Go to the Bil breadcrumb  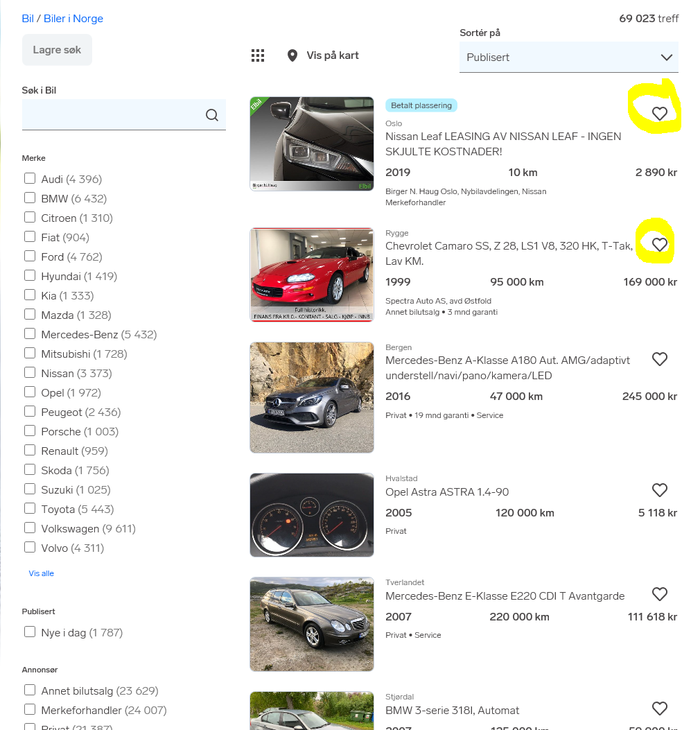28,19
